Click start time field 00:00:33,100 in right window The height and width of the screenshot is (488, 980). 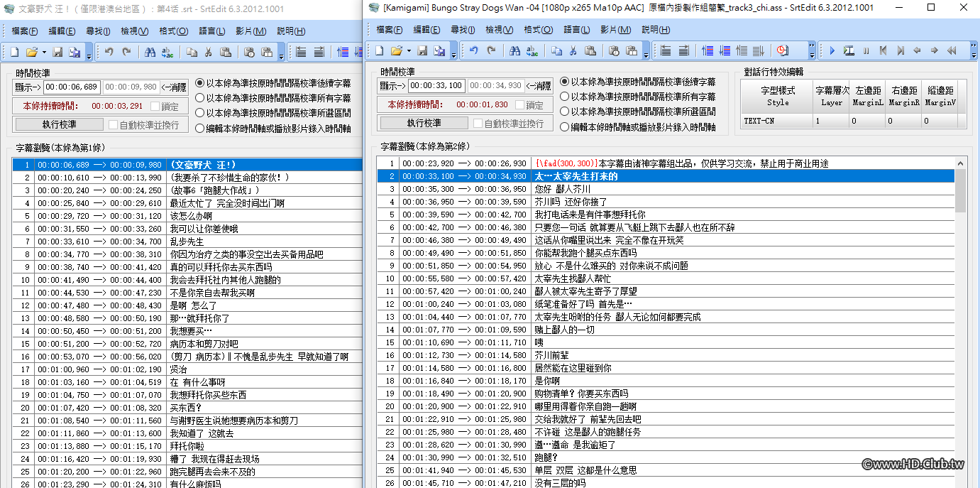click(x=436, y=86)
